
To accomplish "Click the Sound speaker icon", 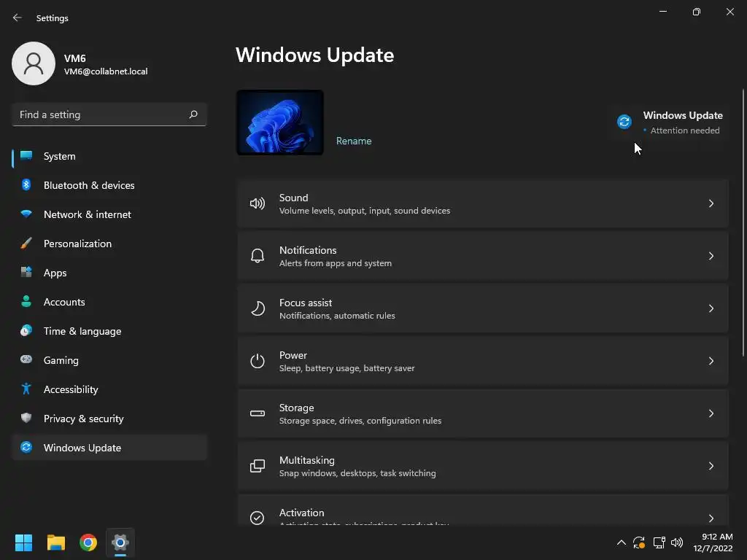I will pyautogui.click(x=258, y=204).
